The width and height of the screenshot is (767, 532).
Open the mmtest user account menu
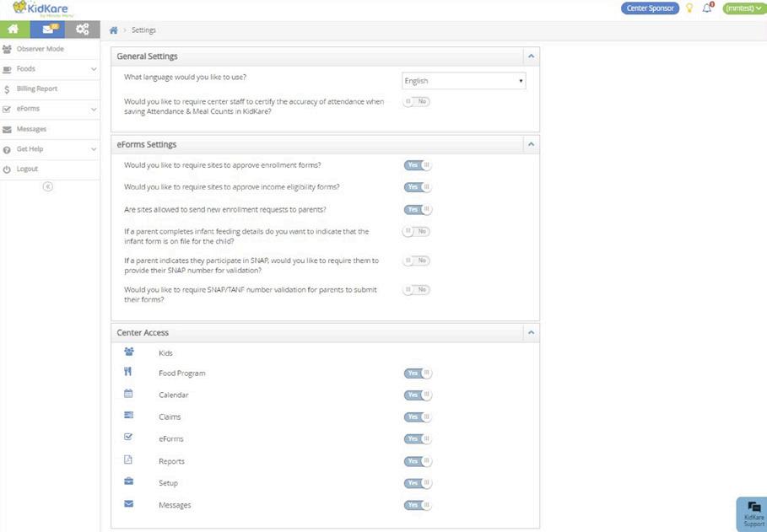pos(743,8)
